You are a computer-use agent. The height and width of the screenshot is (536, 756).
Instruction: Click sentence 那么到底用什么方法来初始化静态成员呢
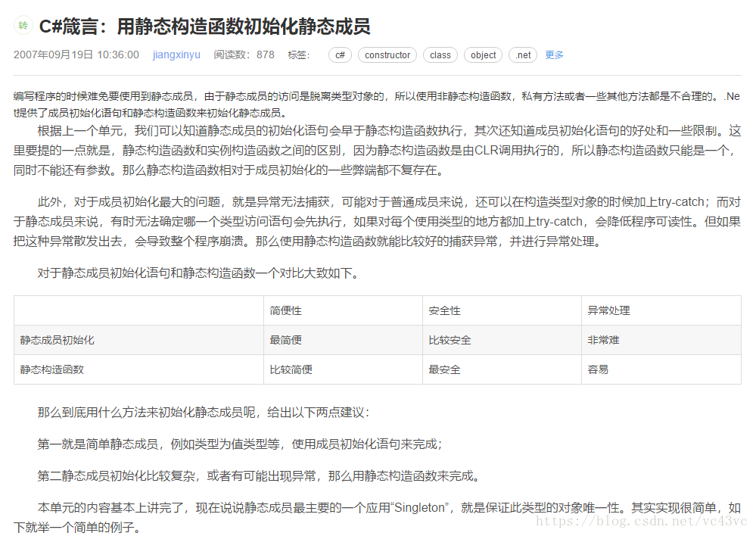click(204, 413)
